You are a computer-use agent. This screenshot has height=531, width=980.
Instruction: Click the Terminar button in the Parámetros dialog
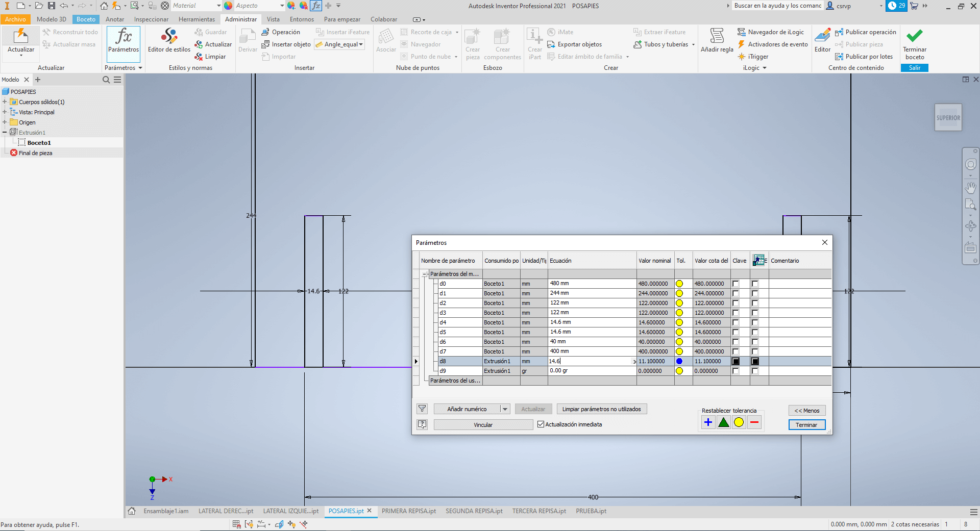click(x=806, y=425)
